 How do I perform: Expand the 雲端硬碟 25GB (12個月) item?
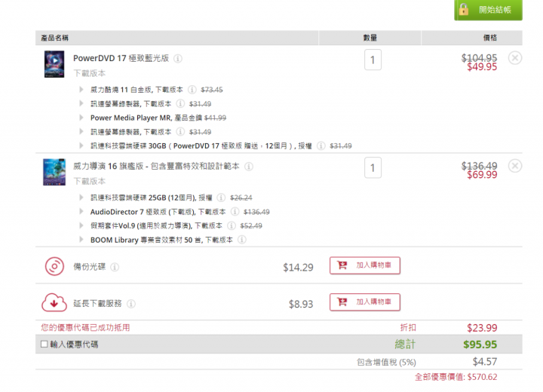(x=81, y=198)
